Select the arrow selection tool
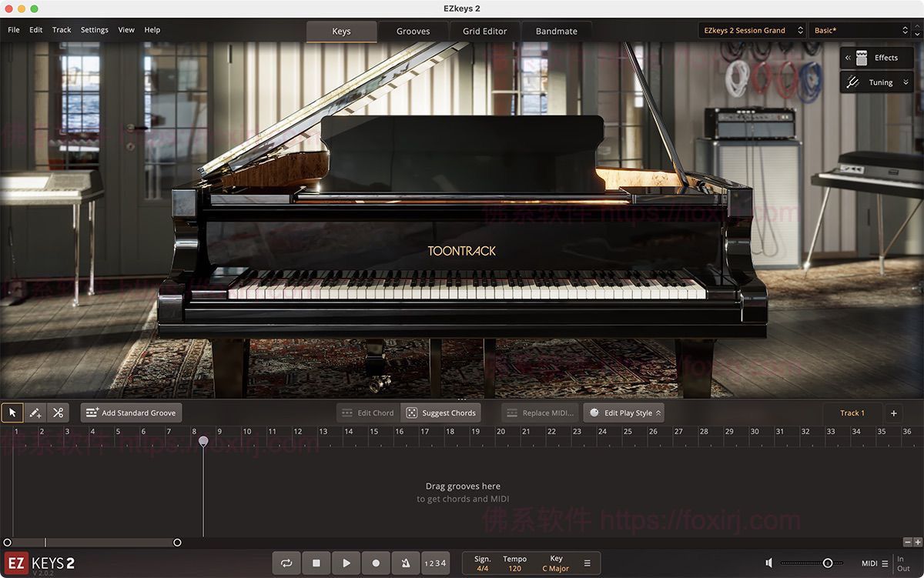The width and height of the screenshot is (924, 578). pos(12,413)
